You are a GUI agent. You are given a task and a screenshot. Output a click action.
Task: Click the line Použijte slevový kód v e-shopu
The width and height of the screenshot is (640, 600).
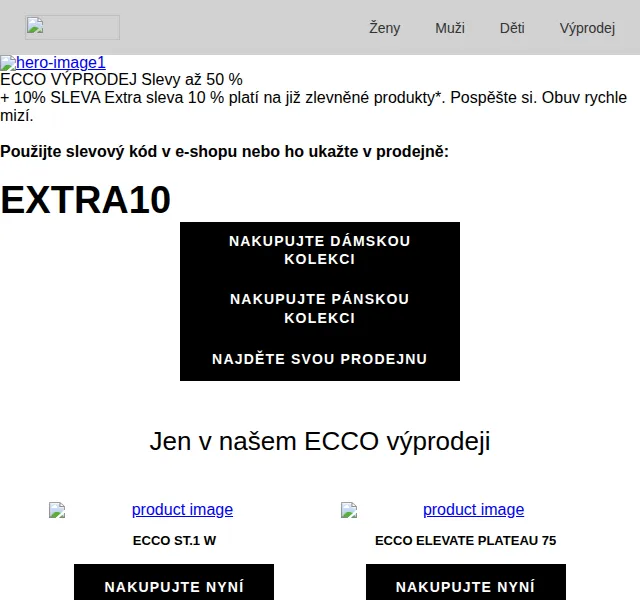224,152
